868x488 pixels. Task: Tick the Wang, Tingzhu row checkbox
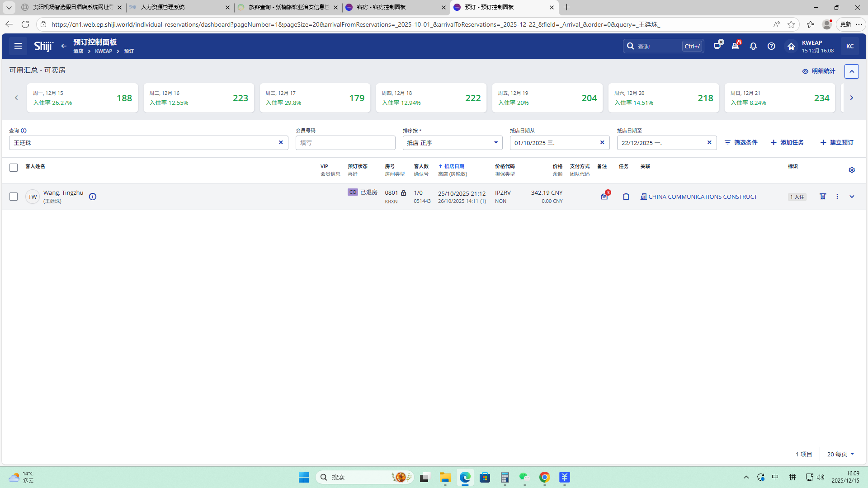pyautogui.click(x=14, y=197)
